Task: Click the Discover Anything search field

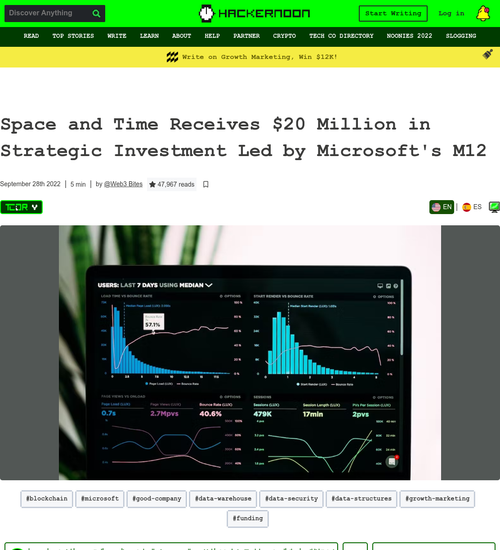Action: click(x=47, y=13)
